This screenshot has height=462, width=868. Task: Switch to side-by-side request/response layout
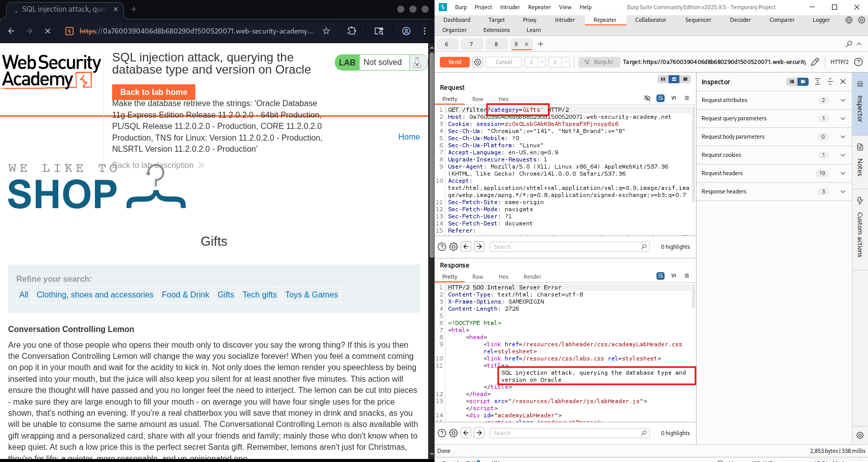click(663, 79)
